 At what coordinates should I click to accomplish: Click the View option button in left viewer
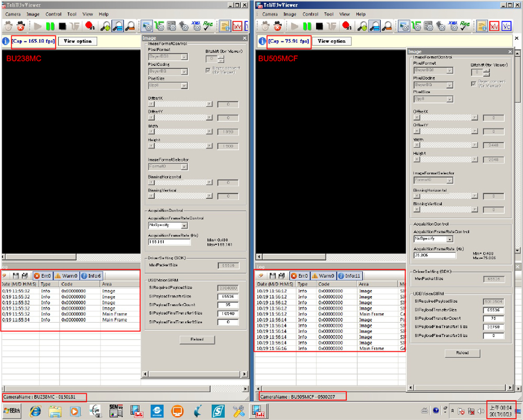click(77, 41)
